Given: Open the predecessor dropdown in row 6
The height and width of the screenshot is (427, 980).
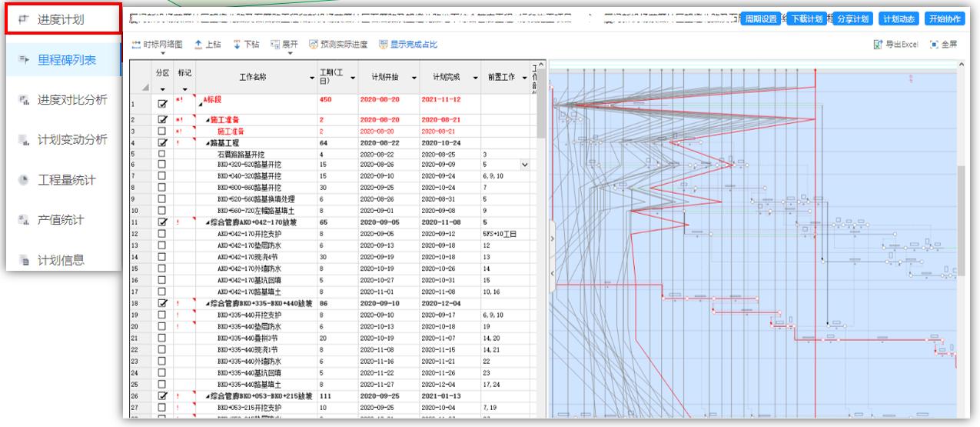Looking at the screenshot, I should coord(525,164).
